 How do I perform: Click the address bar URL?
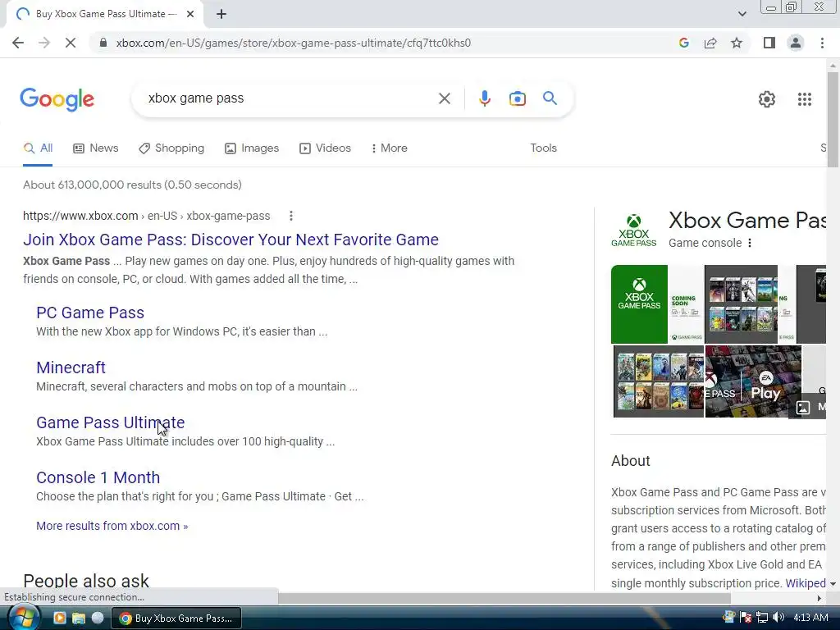[x=293, y=43]
